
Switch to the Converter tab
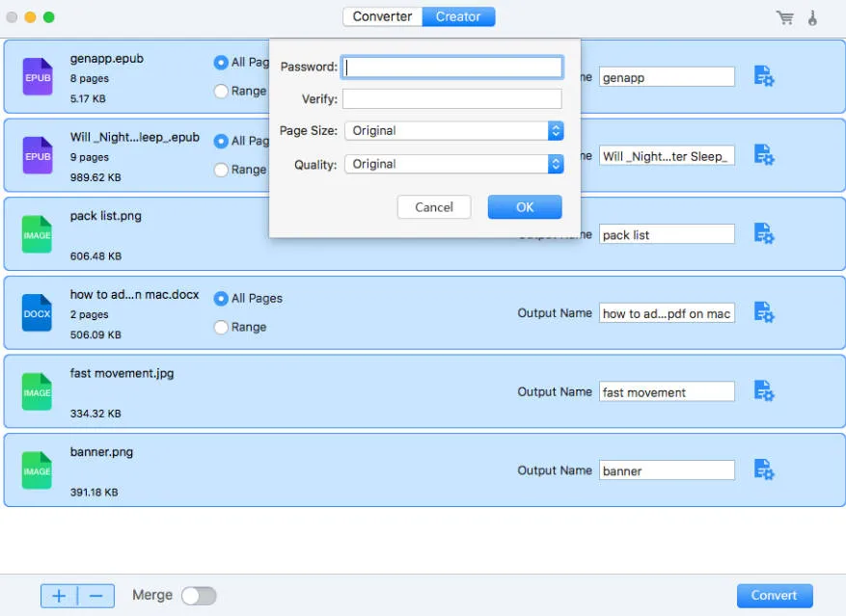[x=382, y=16]
